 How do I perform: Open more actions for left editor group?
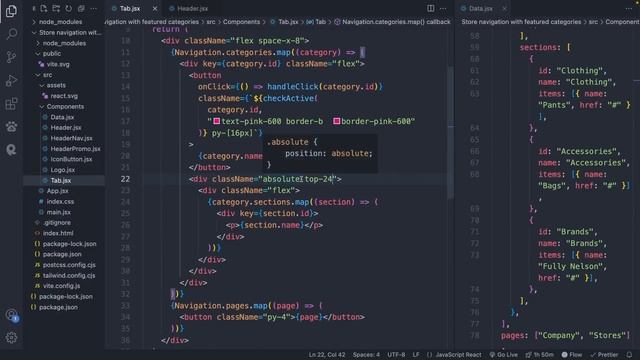click(x=443, y=8)
